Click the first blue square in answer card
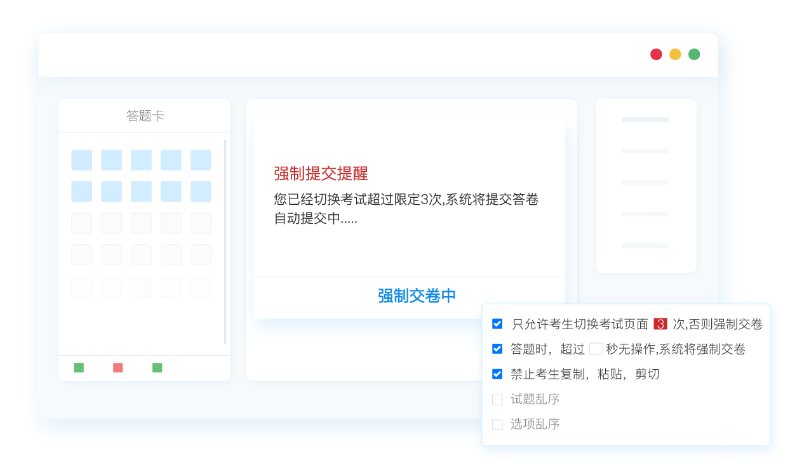Image resolution: width=802 pixels, height=476 pixels. [81, 160]
